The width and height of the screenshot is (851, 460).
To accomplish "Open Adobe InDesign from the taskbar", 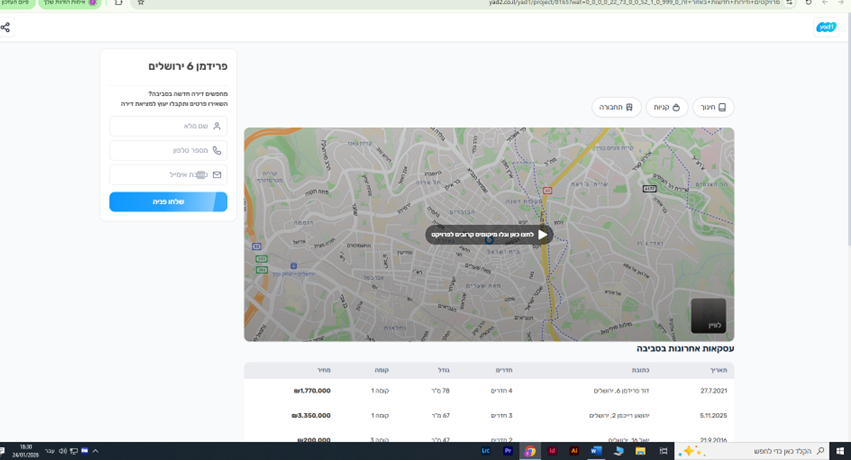I will click(552, 451).
